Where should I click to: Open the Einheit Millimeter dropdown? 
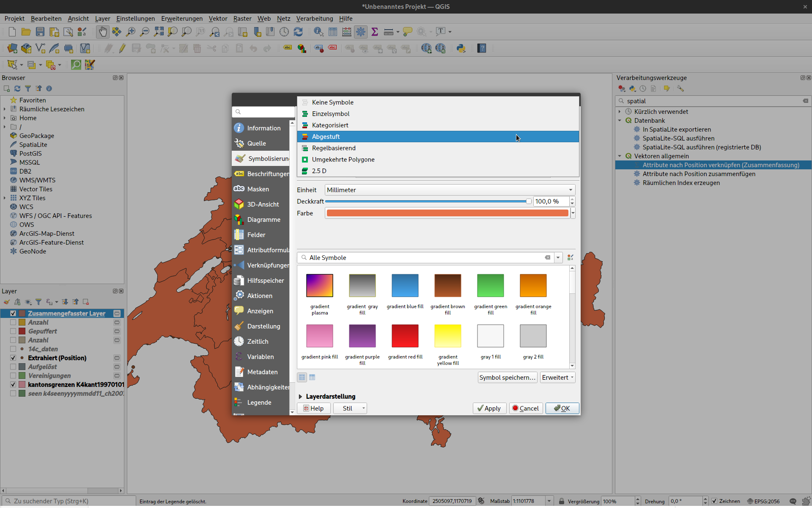[x=450, y=190]
